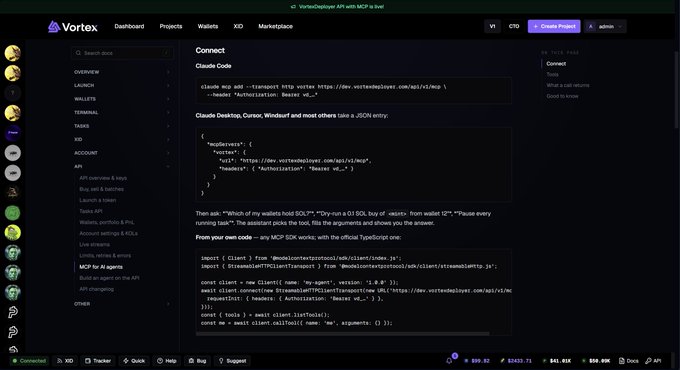Select the question-mark project avatar in left rail

[x=13, y=93]
